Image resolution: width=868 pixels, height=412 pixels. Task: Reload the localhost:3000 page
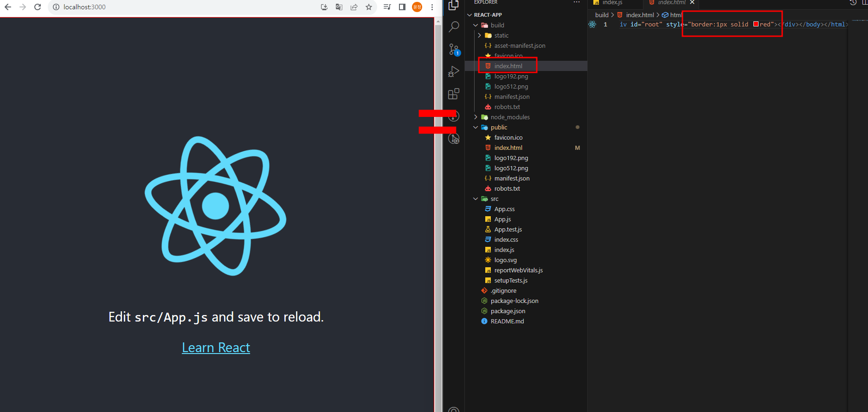point(38,7)
